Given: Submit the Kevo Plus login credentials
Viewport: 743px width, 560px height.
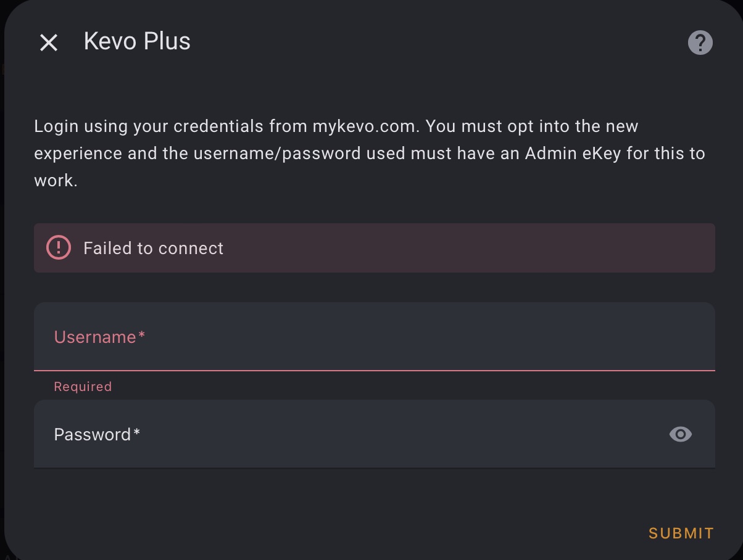Looking at the screenshot, I should coord(680,533).
